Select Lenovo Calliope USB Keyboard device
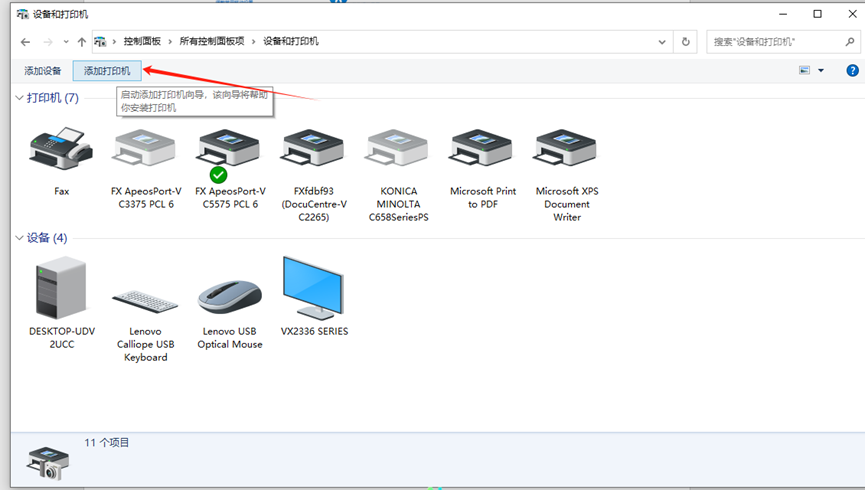The image size is (865, 490). tap(146, 298)
